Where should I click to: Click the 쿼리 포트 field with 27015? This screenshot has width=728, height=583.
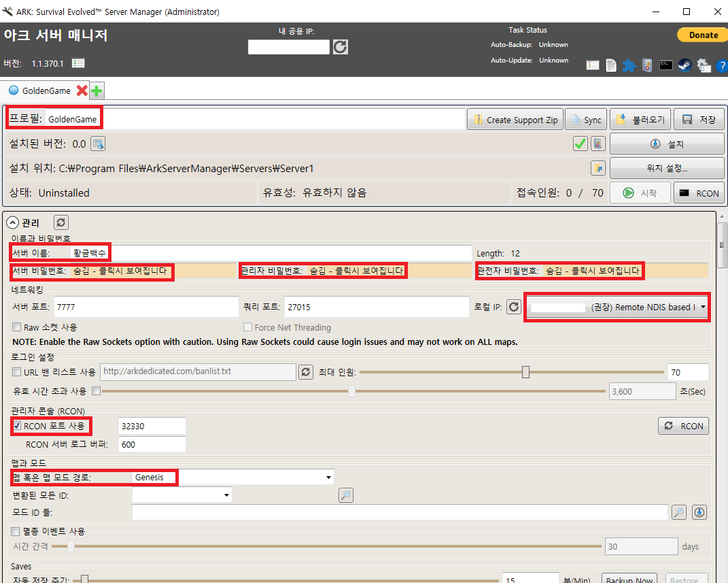377,307
